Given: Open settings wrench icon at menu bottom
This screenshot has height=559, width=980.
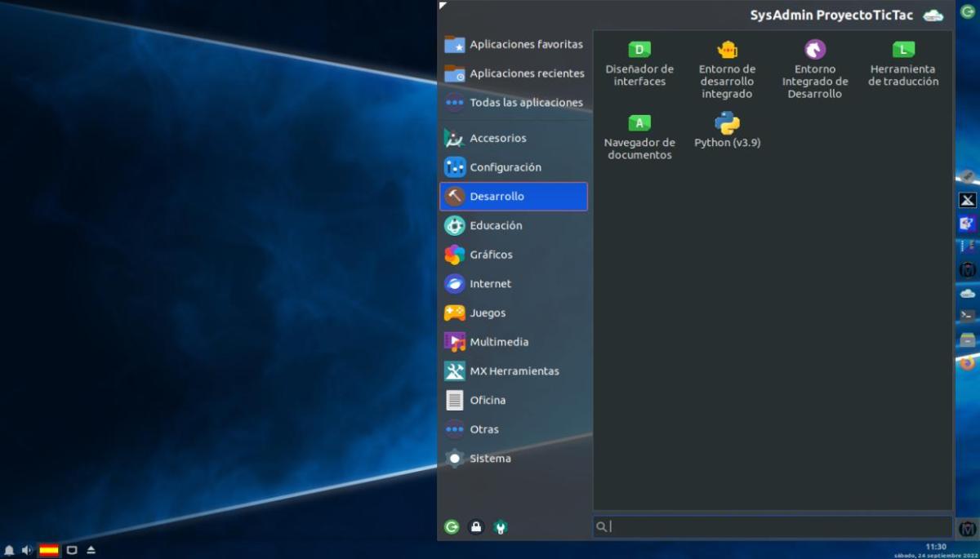Looking at the screenshot, I should (x=501, y=527).
